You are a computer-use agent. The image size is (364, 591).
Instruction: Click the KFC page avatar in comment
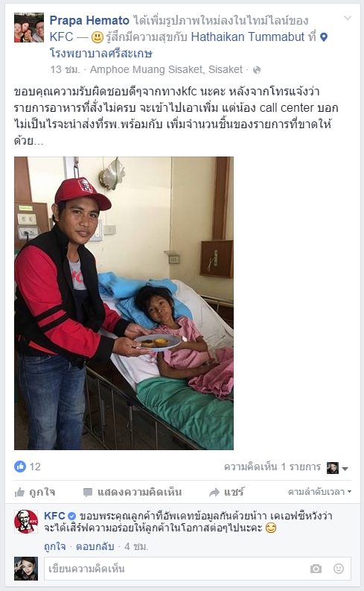26,521
